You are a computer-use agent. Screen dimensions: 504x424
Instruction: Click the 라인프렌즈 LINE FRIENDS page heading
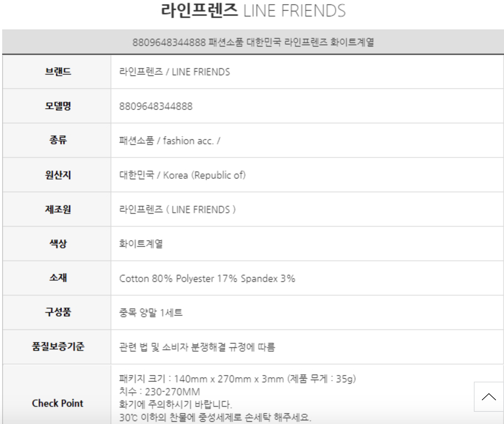tap(253, 11)
